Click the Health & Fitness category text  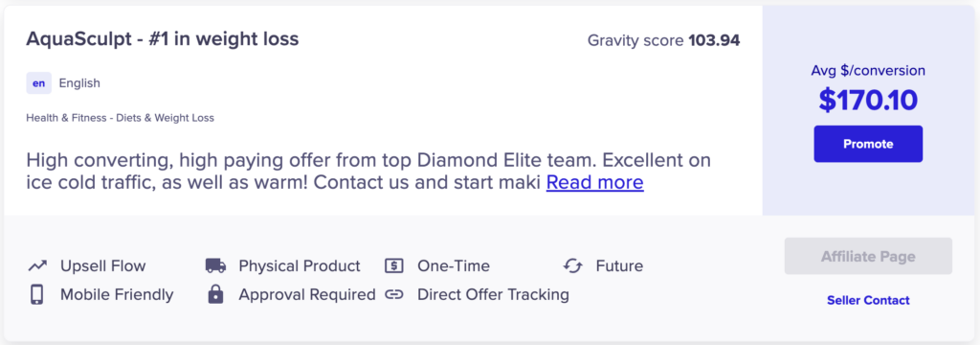coord(120,118)
